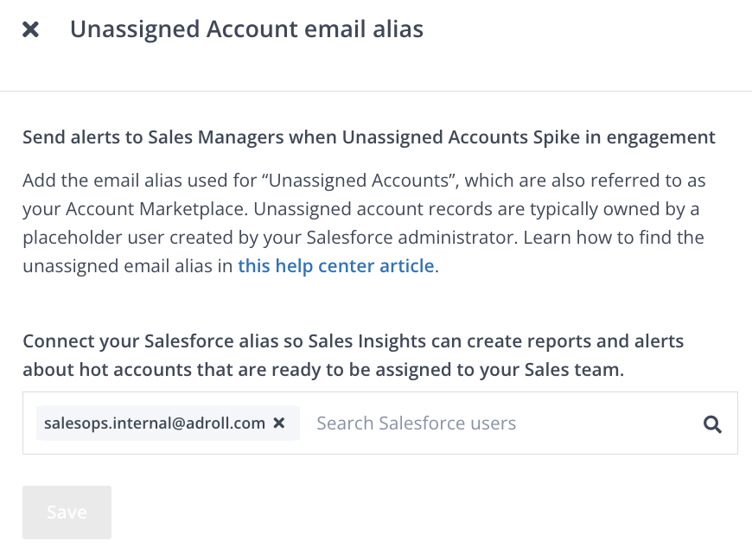
Task: Remove the salesops.internal@adroll.com alias chip
Action: click(x=279, y=423)
